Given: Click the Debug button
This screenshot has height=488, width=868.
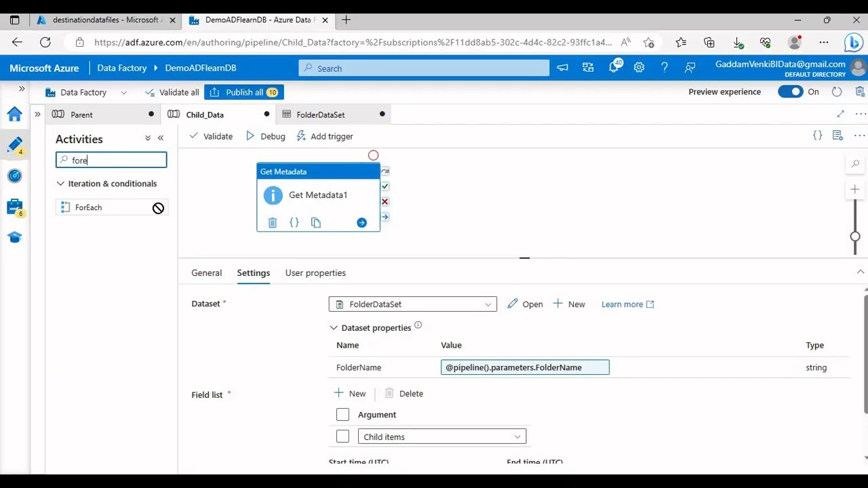Looking at the screenshot, I should click(265, 136).
